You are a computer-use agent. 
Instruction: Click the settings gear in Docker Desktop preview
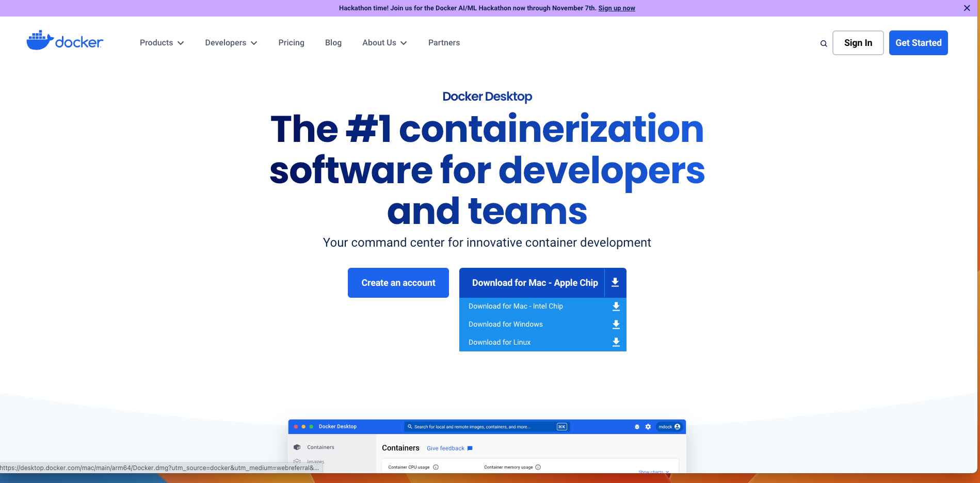pos(648,427)
